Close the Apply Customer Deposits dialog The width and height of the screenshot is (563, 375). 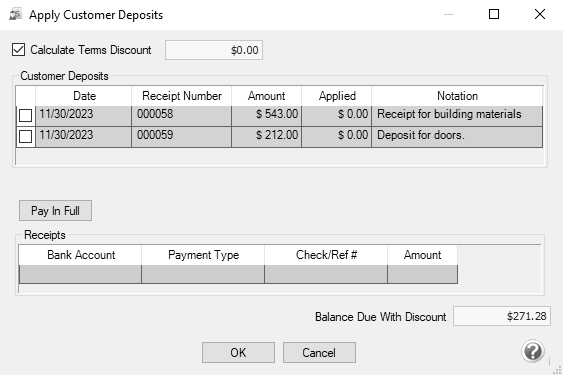[540, 14]
